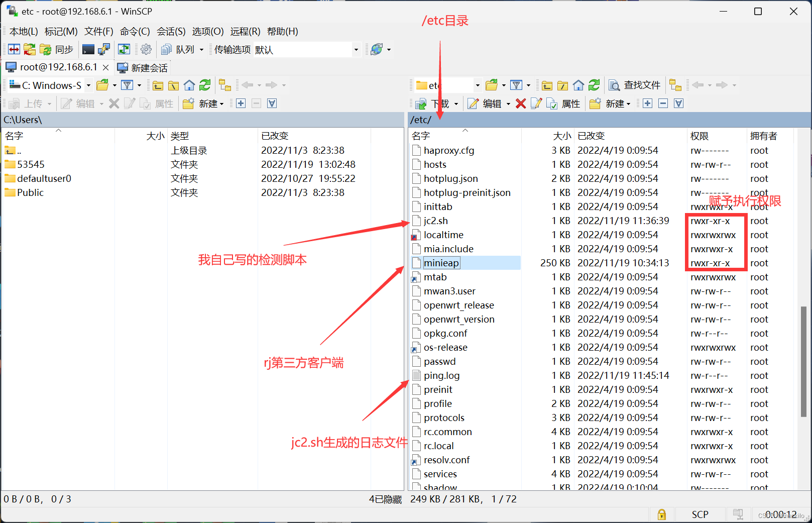
Task: Open the 帮助(H) menu
Action: click(x=283, y=31)
